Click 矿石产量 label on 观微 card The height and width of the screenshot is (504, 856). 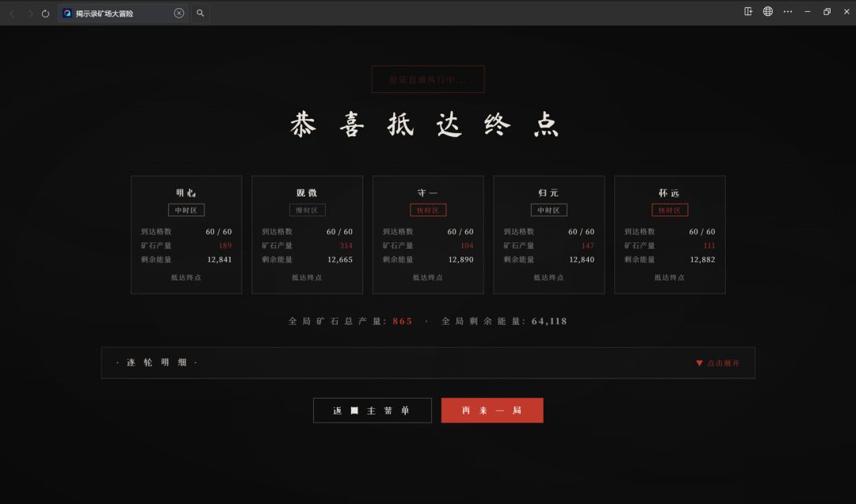[x=277, y=246]
